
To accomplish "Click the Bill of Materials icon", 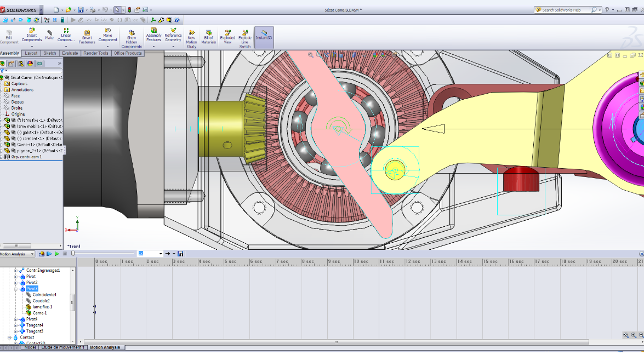I will (x=208, y=33).
